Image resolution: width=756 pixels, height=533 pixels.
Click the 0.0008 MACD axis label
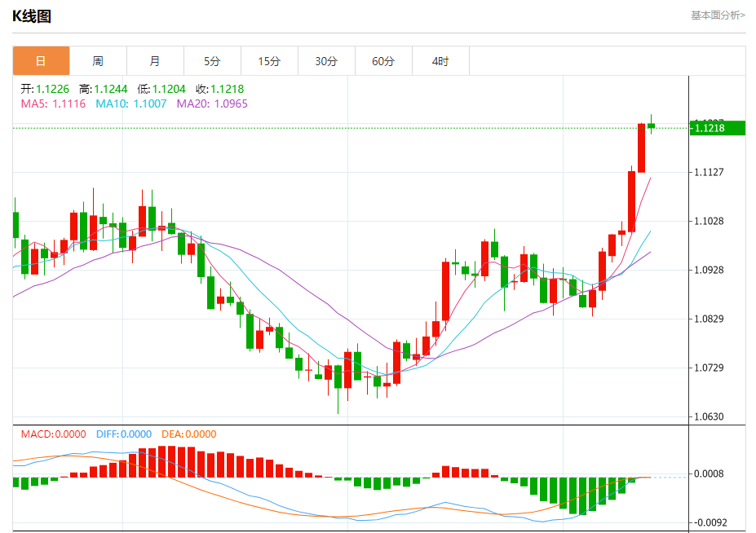(709, 474)
